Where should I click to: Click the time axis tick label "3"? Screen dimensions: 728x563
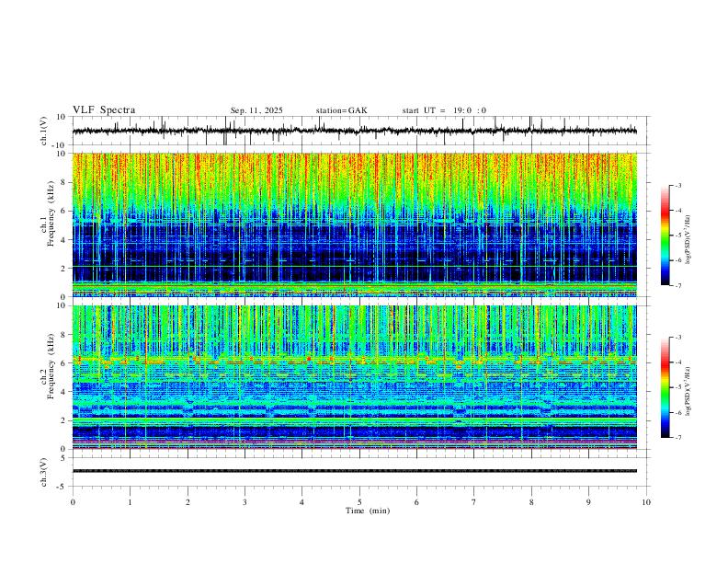point(245,502)
